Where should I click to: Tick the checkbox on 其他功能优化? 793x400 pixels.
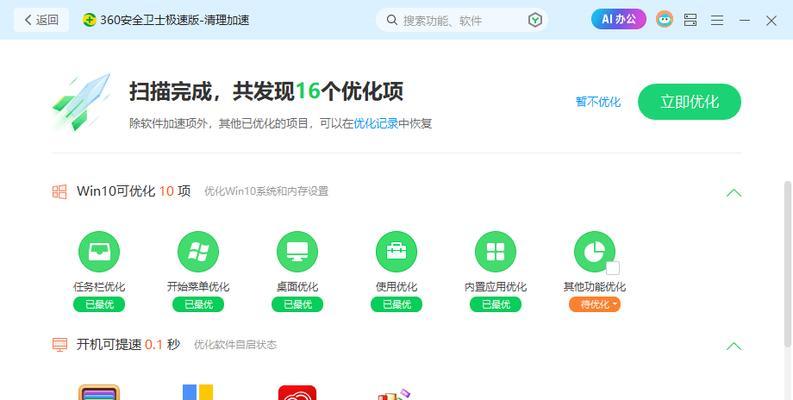(612, 268)
